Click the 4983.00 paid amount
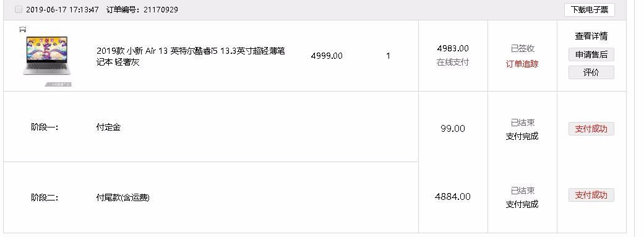The width and height of the screenshot is (644, 237). [x=453, y=48]
